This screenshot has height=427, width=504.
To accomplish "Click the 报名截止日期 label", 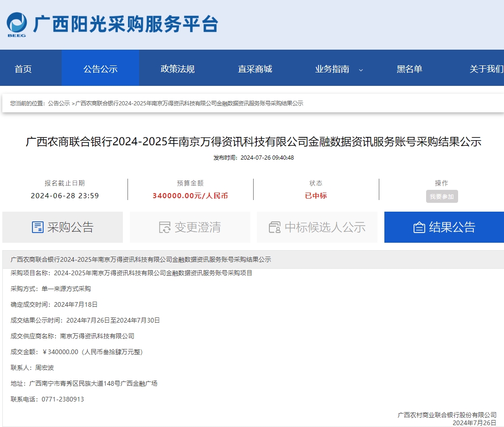I will pyautogui.click(x=64, y=183).
